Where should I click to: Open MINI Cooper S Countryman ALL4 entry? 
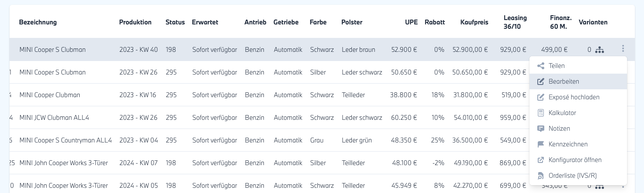[66, 140]
